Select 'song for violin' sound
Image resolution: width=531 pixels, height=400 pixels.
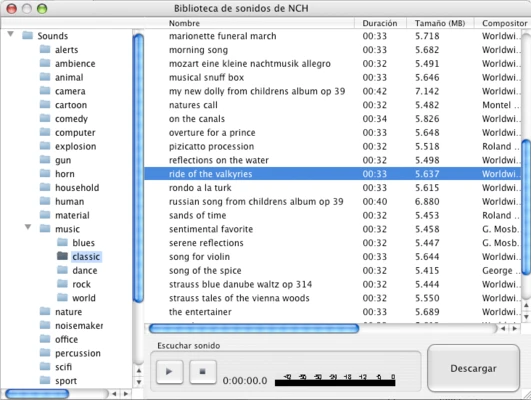pyautogui.click(x=332, y=257)
